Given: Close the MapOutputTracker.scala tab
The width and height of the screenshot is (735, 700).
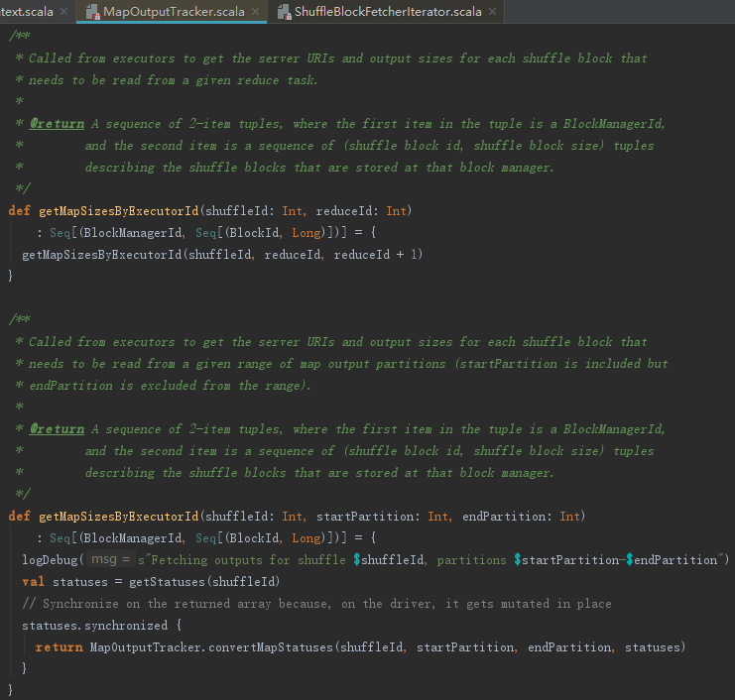Looking at the screenshot, I should [x=256, y=12].
